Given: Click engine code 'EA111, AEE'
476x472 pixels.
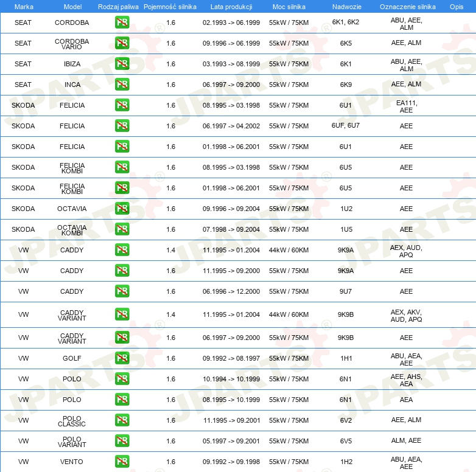Looking at the screenshot, I should coord(407,106).
